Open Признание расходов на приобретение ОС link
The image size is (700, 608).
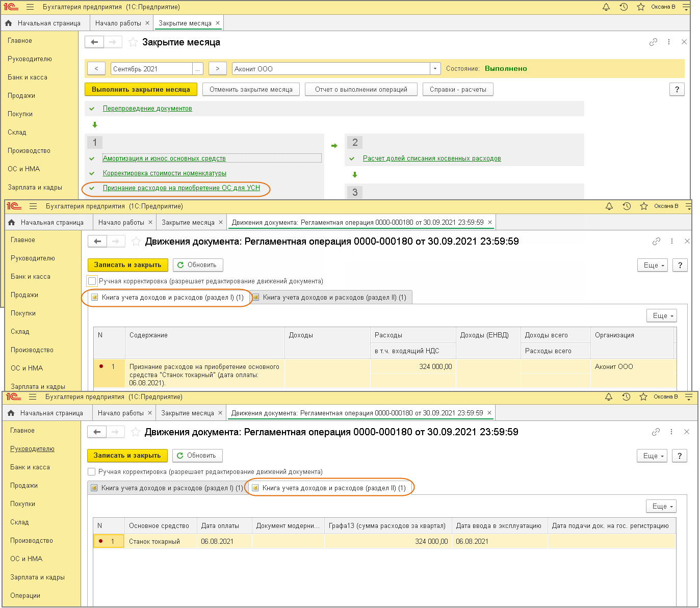tap(182, 188)
